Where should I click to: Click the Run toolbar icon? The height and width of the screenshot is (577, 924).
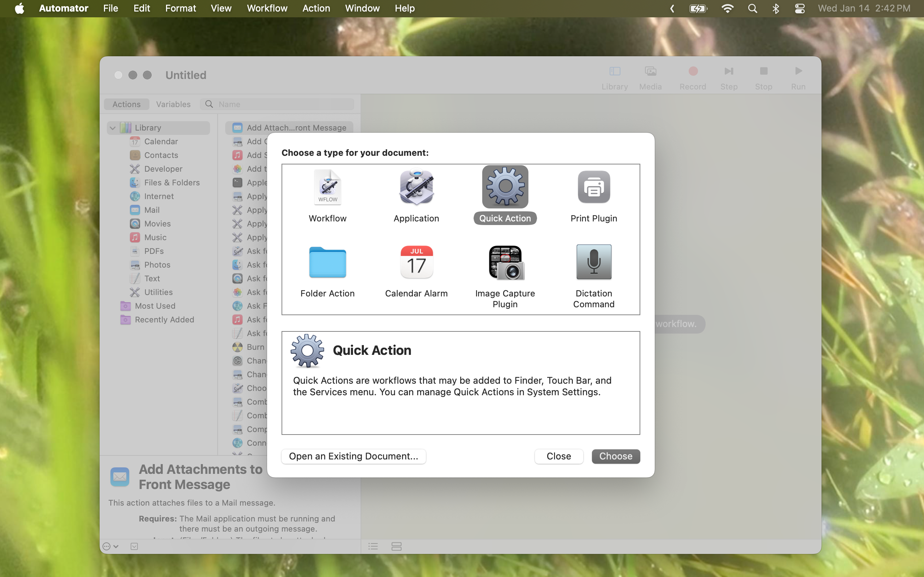[798, 71]
